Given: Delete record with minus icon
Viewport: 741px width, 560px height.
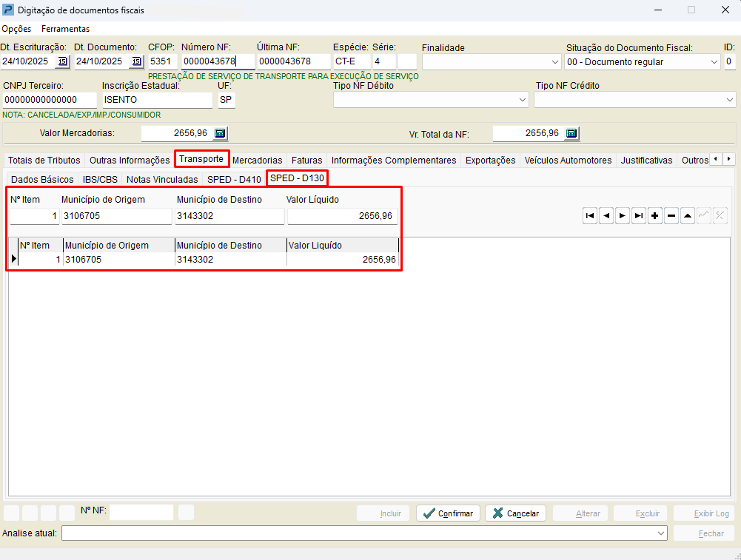Looking at the screenshot, I should click(x=671, y=216).
